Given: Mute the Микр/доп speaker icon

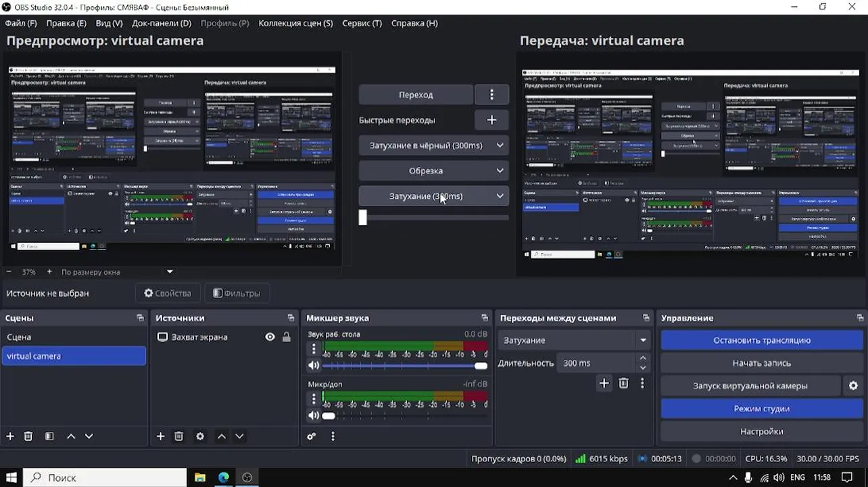Looking at the screenshot, I should point(314,415).
